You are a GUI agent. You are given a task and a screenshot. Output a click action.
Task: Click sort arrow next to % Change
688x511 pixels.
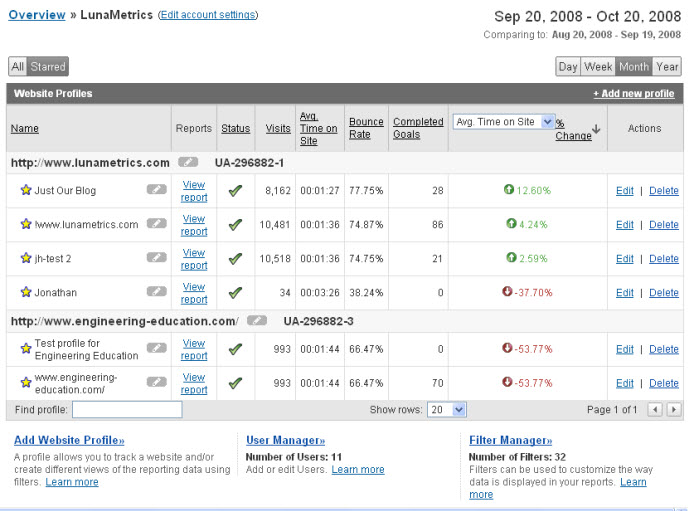596,129
